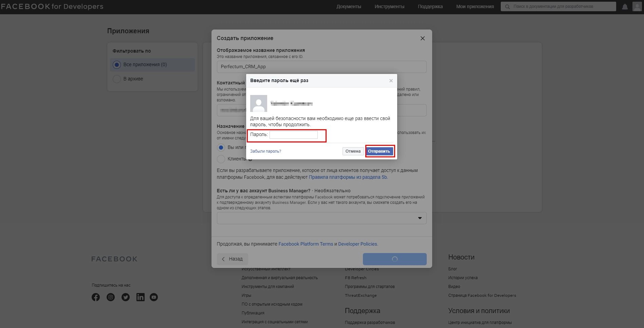Open the Поддержка menu
Image resolution: width=644 pixels, height=328 pixels.
[x=430, y=6]
